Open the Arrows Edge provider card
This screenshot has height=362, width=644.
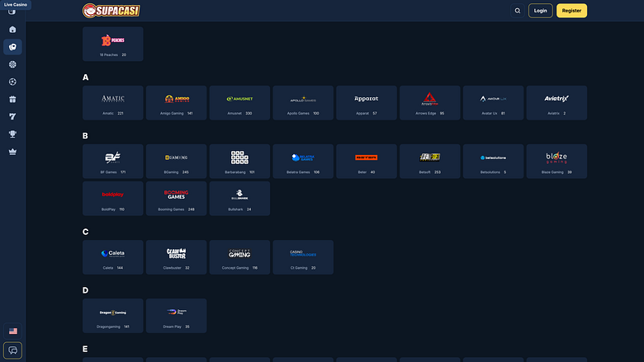[430, 103]
